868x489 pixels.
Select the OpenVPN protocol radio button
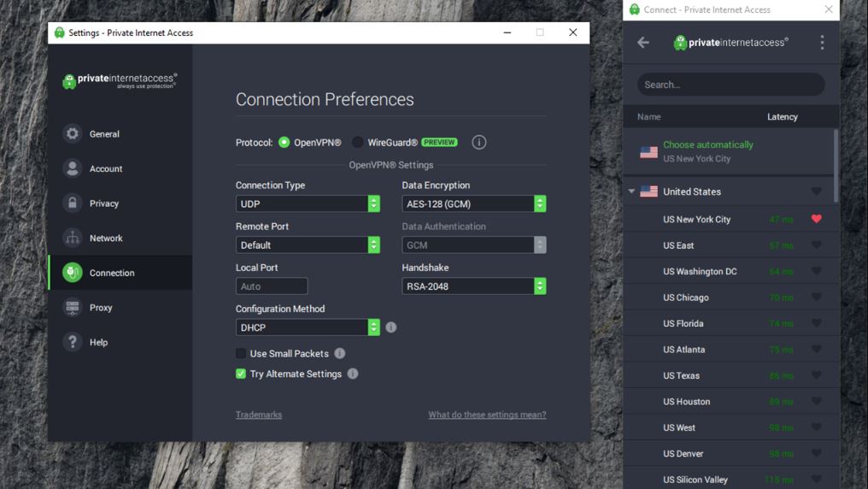284,142
